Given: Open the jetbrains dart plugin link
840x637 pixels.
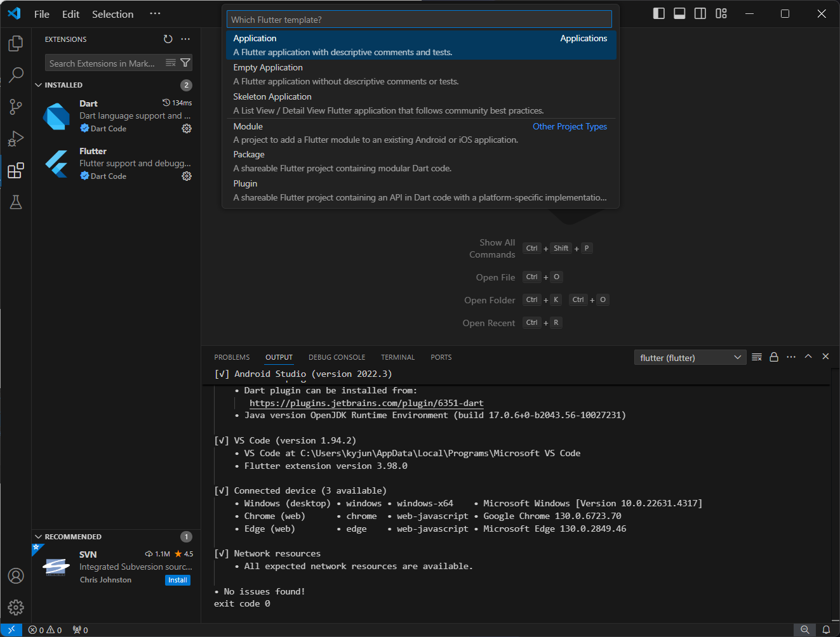Looking at the screenshot, I should 366,403.
